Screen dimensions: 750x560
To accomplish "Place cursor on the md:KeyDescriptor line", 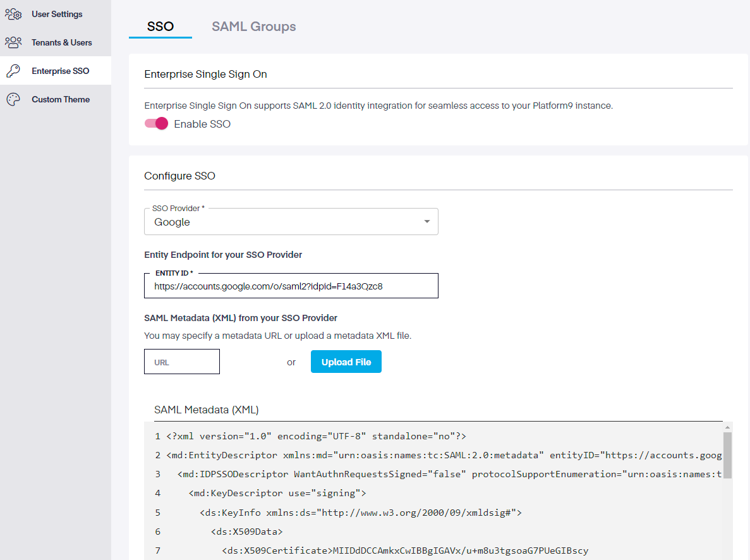I will point(277,493).
